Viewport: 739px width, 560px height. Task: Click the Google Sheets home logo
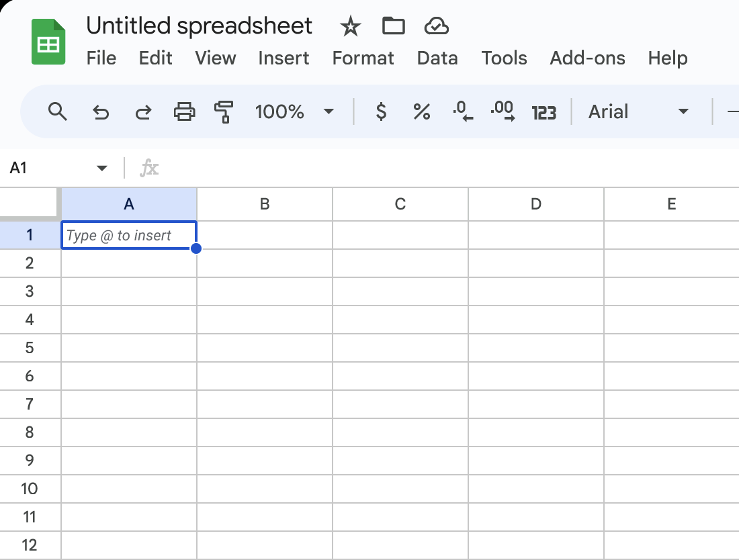pyautogui.click(x=48, y=42)
